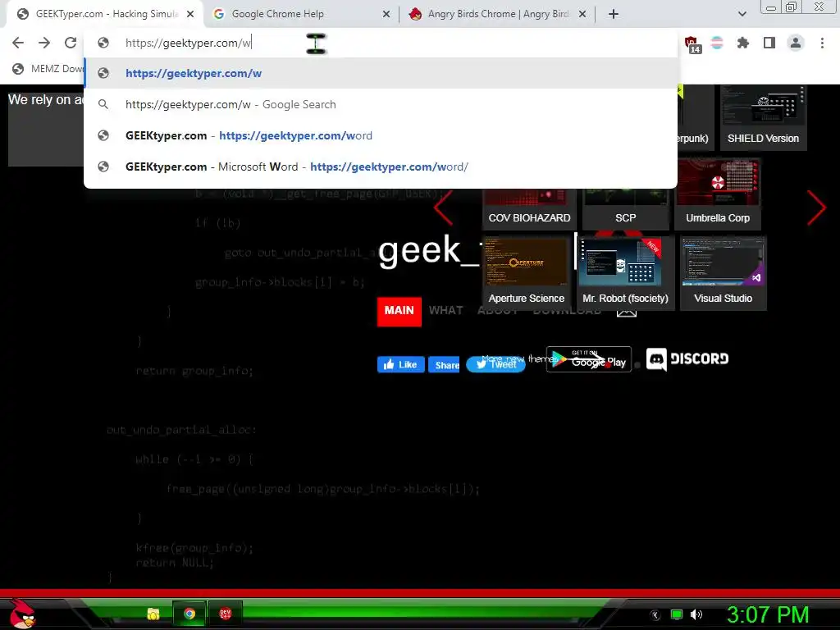This screenshot has width=840, height=630.
Task: Choose the Umbrella Corp theme
Action: coord(718,194)
